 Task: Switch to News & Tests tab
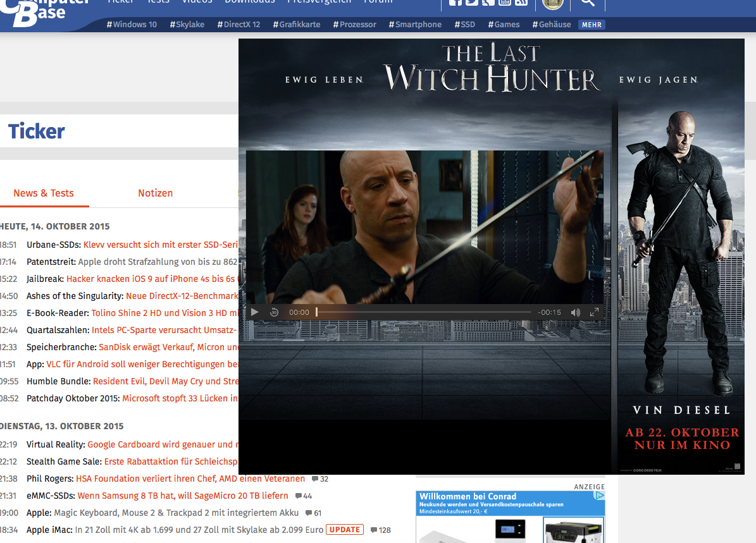[44, 193]
